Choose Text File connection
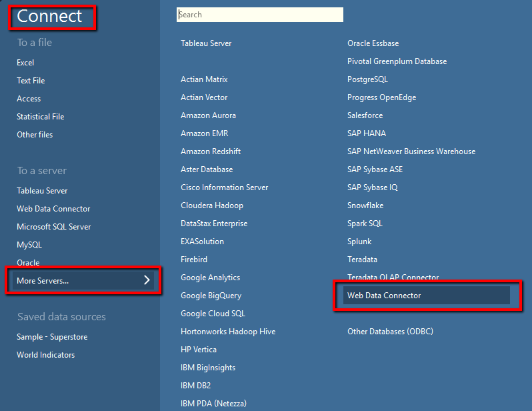 coord(31,81)
